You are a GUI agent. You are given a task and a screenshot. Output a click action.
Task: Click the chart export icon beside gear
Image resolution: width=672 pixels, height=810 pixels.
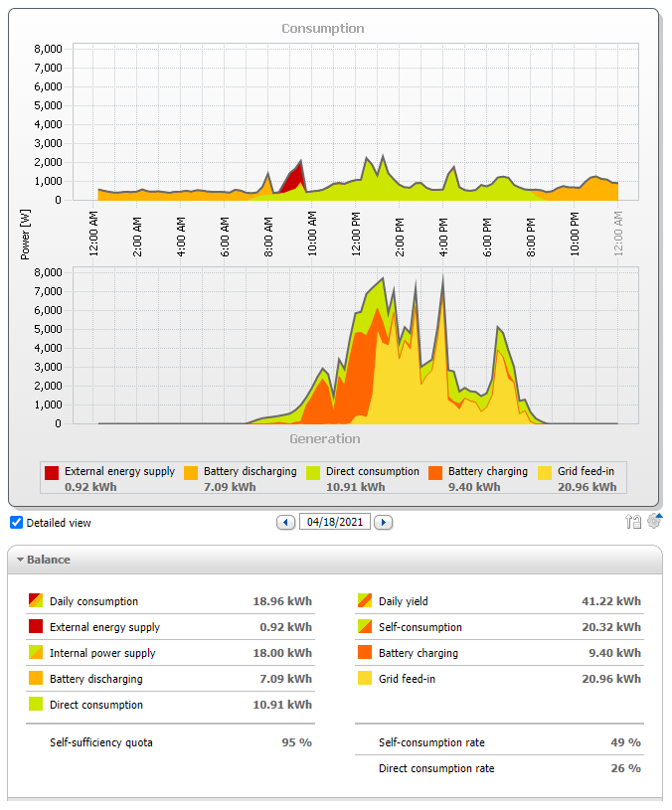632,522
